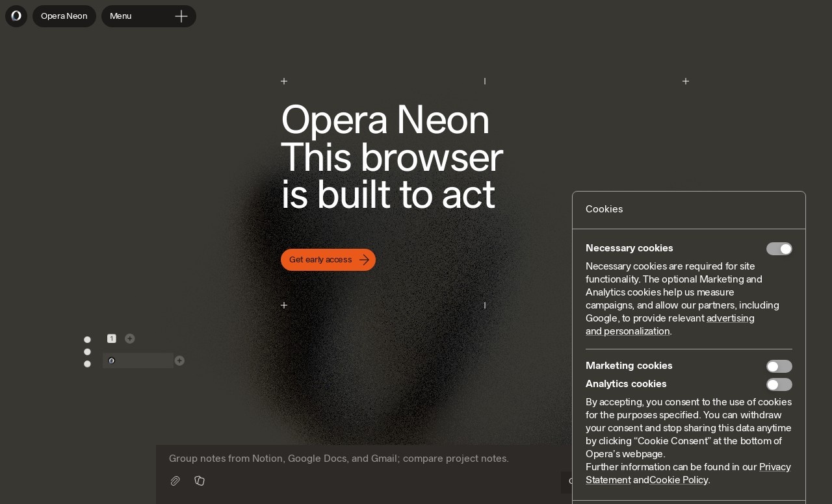The width and height of the screenshot is (832, 504).
Task: Click the Analytics cookies label
Action: click(x=626, y=384)
